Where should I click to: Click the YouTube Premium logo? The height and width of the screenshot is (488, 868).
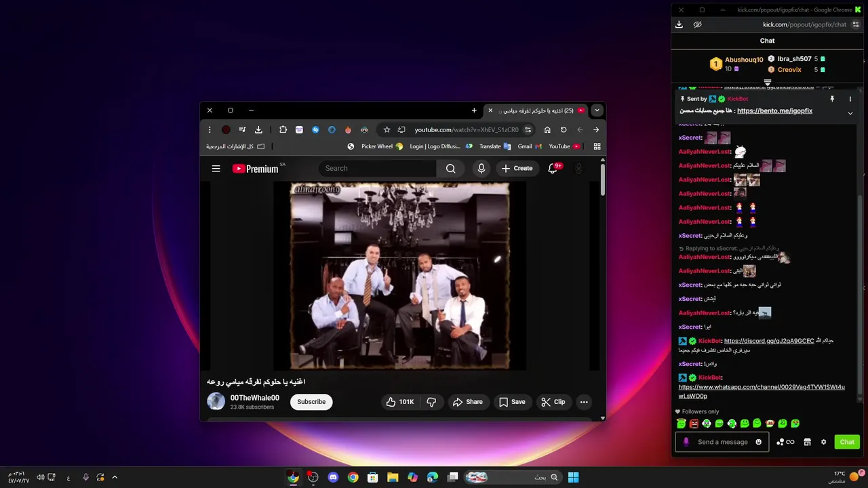point(256,169)
